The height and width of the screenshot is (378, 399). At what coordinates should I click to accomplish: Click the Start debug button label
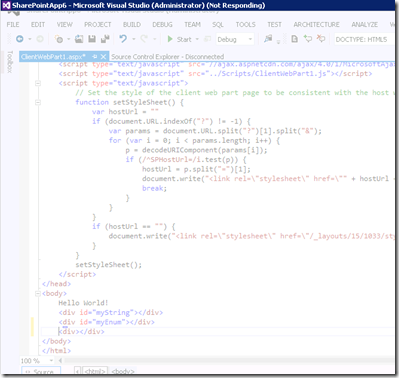coord(184,39)
